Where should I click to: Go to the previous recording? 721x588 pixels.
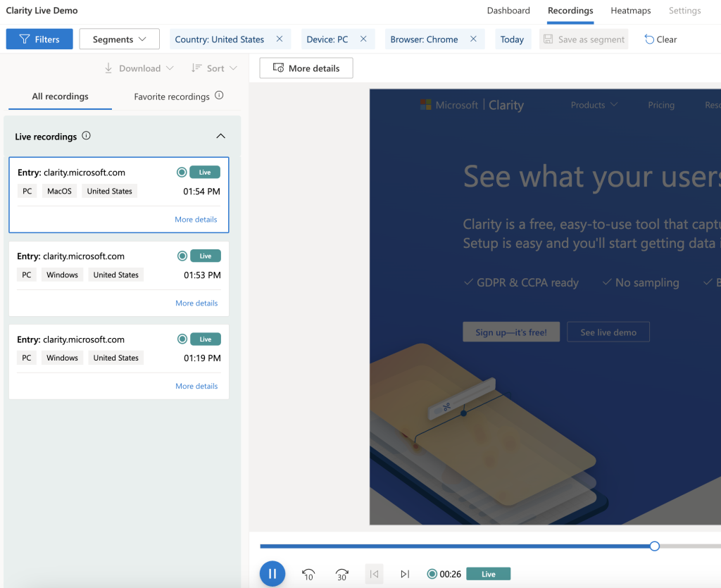click(375, 574)
